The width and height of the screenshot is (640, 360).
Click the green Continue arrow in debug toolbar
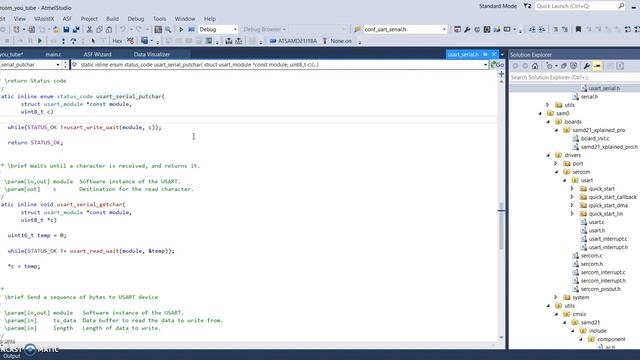point(40,41)
